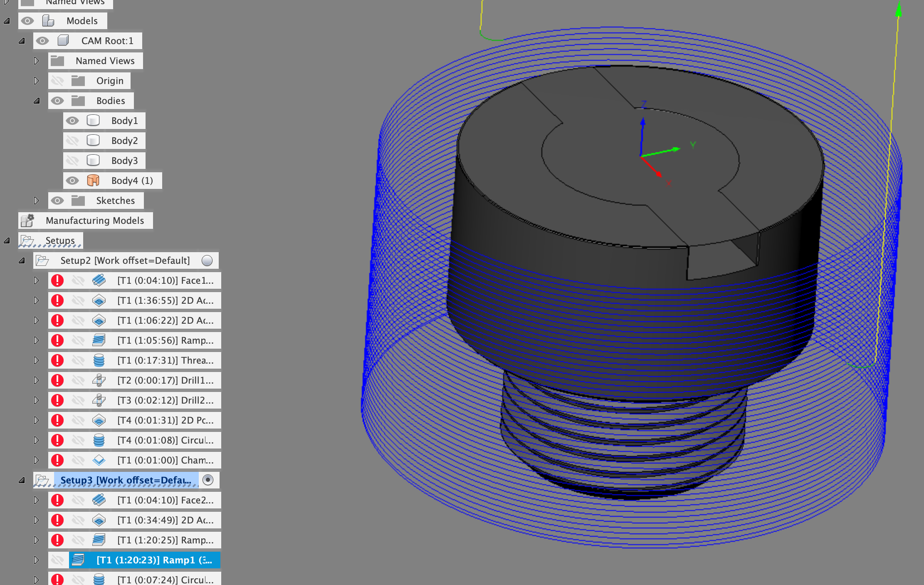
Task: Click the Drill1 operation icon for T2
Action: pos(99,380)
